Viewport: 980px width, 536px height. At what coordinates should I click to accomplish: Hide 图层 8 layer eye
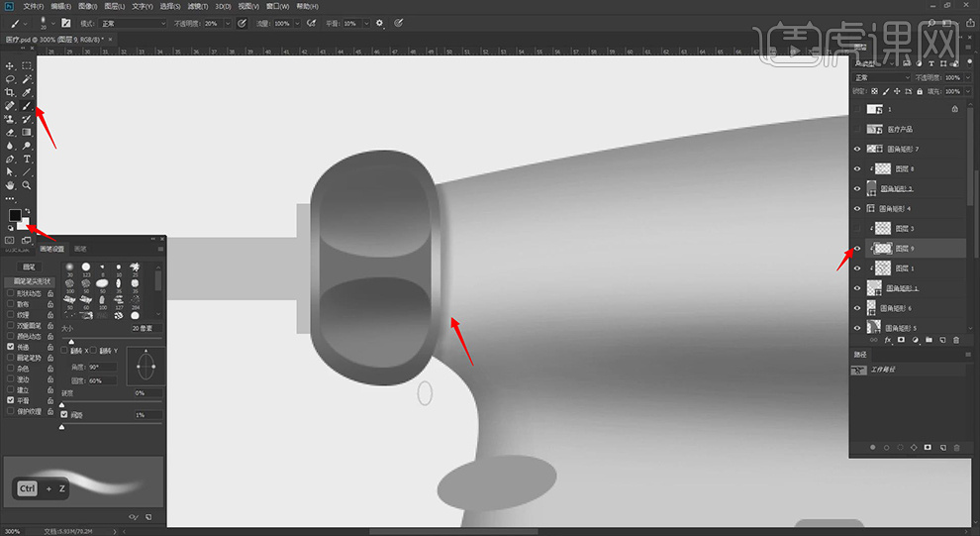857,168
